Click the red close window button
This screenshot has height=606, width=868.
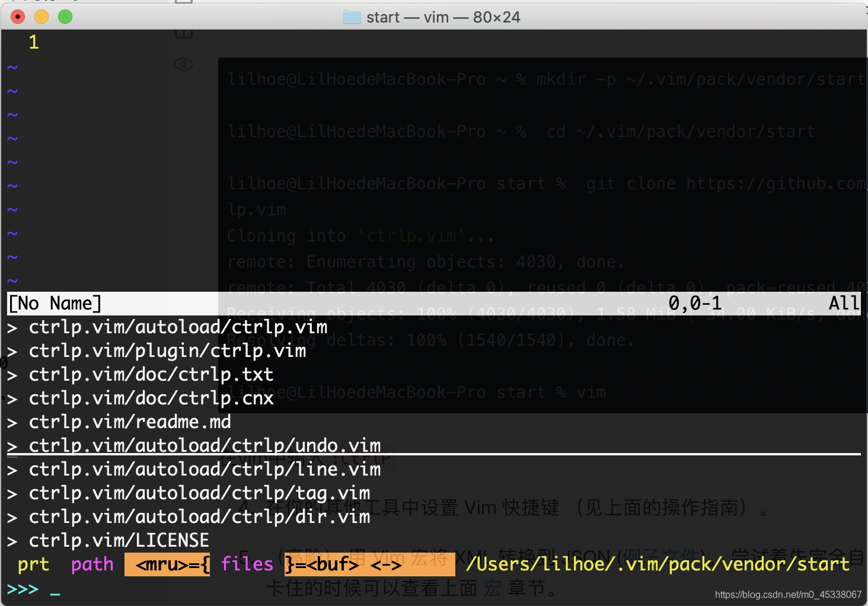(18, 17)
